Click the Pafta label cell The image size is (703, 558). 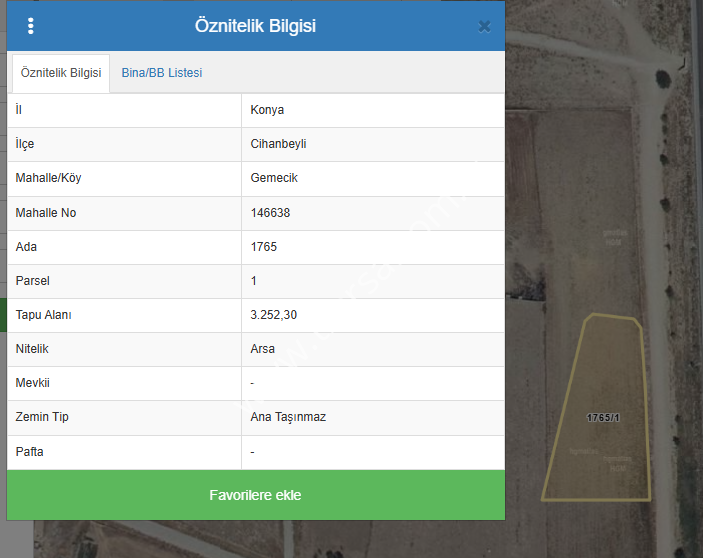click(x=30, y=452)
